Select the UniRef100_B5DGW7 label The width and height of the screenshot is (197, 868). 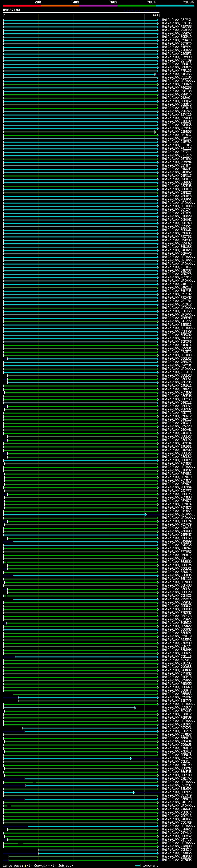tap(177, 230)
